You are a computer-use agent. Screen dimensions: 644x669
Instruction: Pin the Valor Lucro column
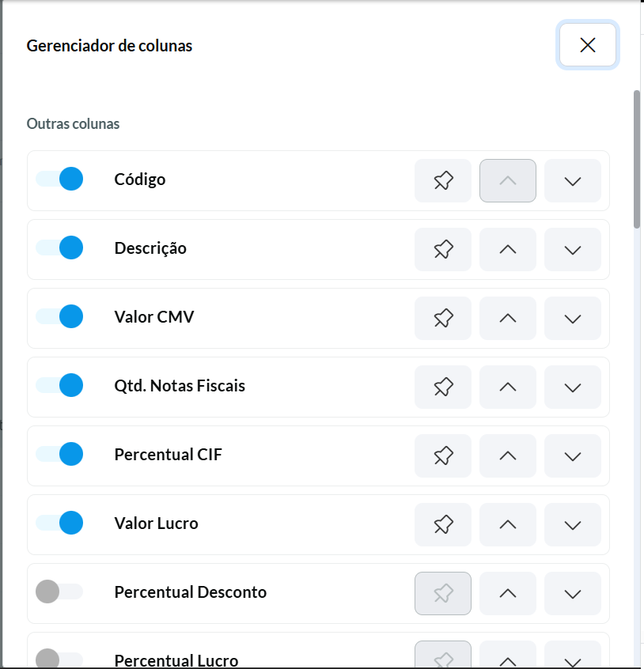point(443,524)
